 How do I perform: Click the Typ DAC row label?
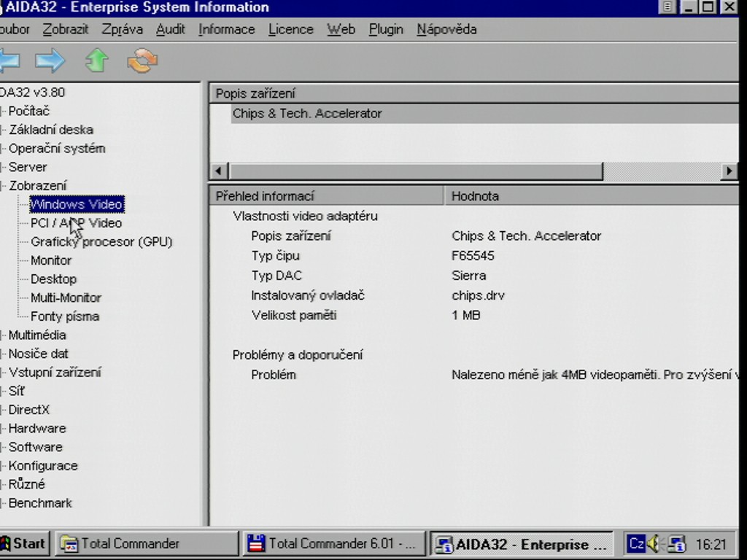coord(276,276)
